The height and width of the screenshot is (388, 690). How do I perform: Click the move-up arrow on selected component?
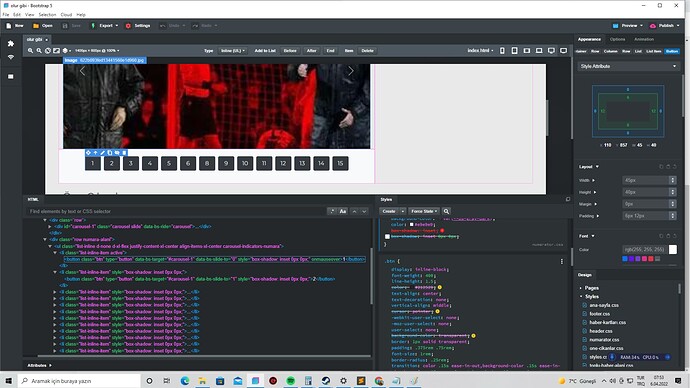click(x=95, y=153)
